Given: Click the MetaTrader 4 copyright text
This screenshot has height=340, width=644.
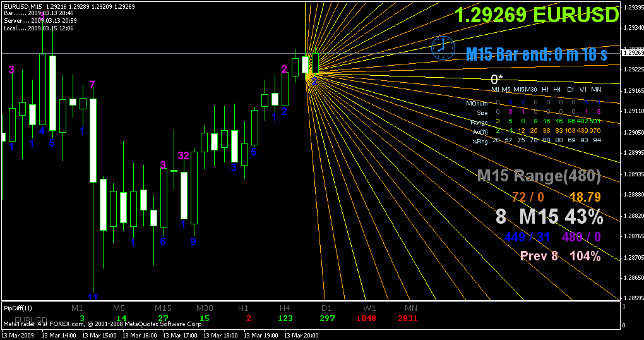Looking at the screenshot, I should (x=103, y=324).
